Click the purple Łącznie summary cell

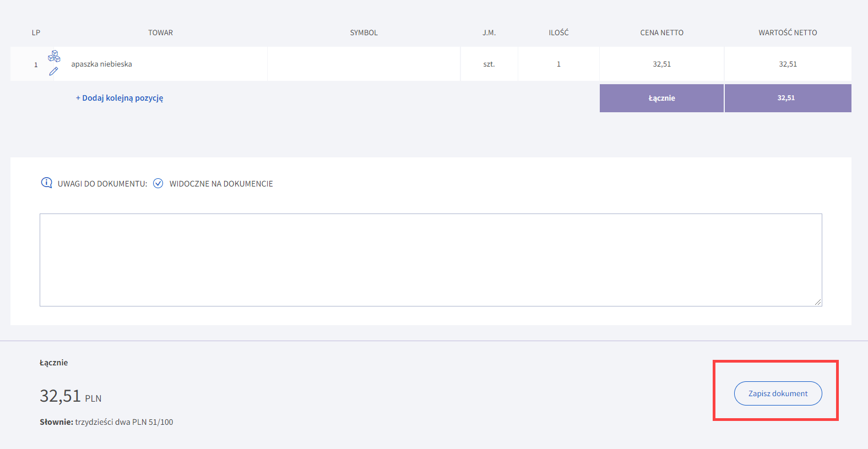pos(661,98)
